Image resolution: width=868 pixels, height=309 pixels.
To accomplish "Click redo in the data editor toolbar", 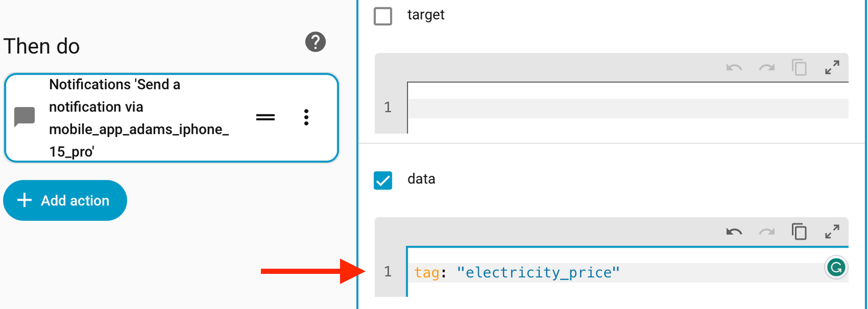I will coord(766,231).
